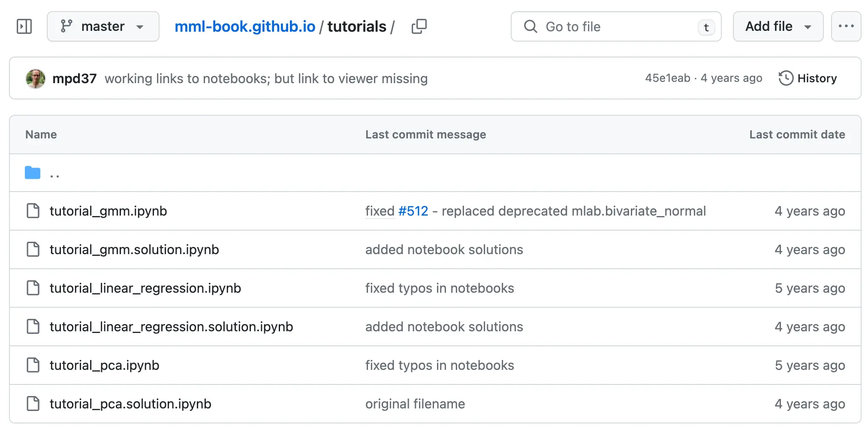Open the commit History link
The width and height of the screenshot is (868, 438).
(808, 78)
